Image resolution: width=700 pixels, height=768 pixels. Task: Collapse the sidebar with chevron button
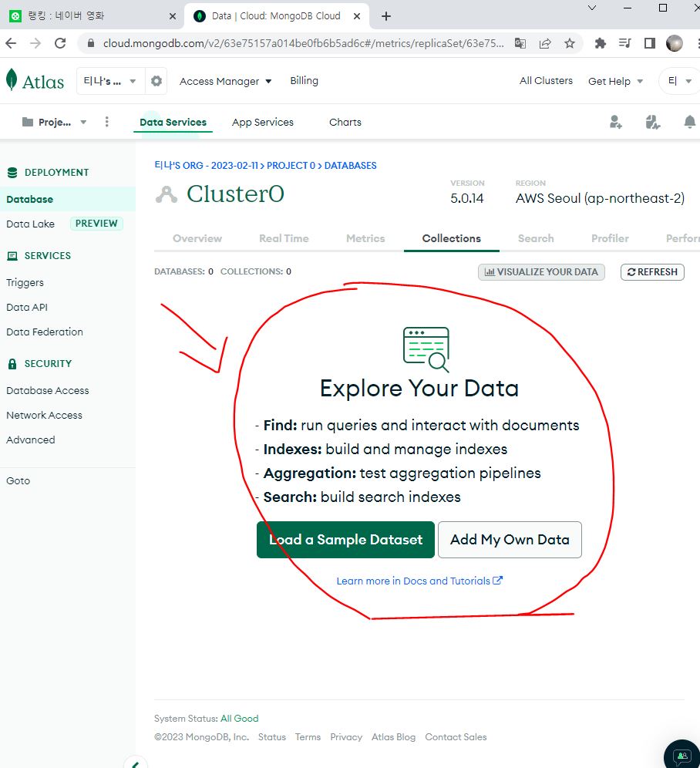(136, 763)
